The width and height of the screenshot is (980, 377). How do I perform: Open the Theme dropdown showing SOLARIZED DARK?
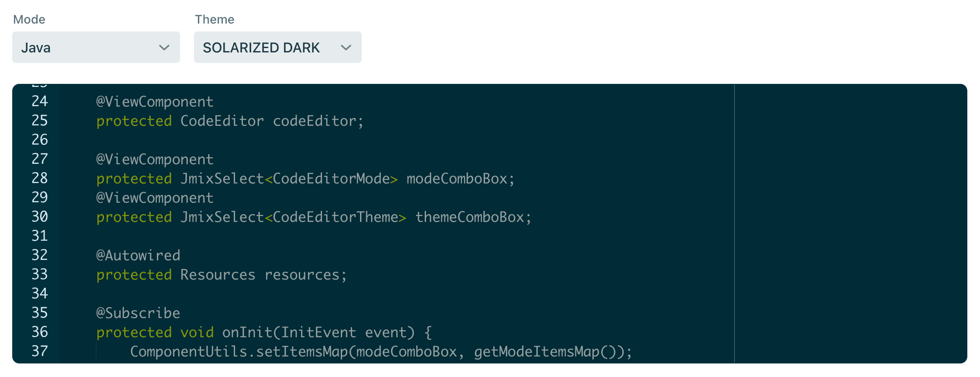click(277, 47)
